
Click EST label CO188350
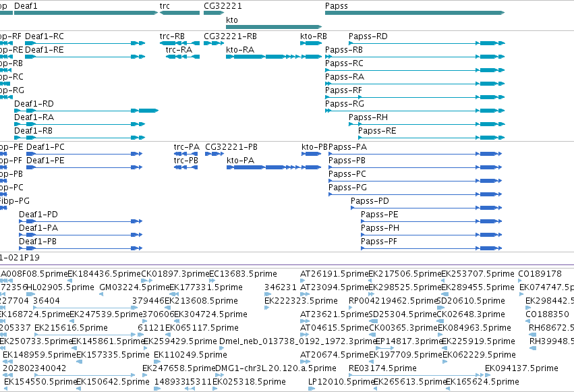547,314
